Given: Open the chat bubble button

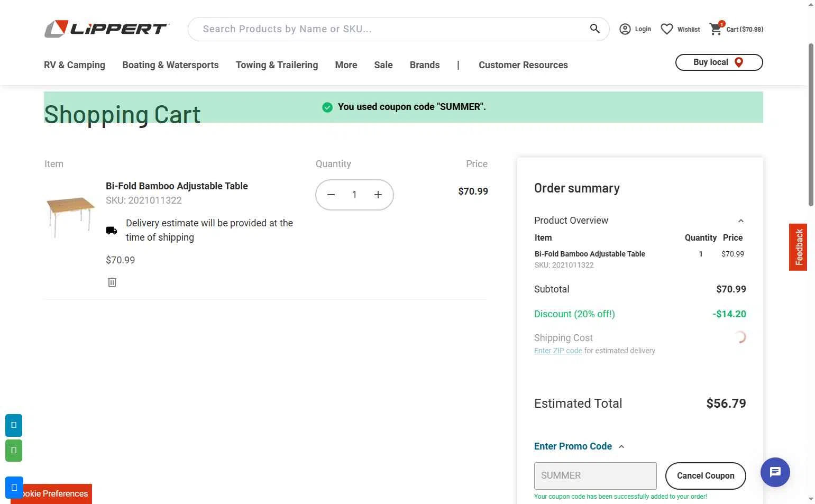Looking at the screenshot, I should tap(775, 472).
